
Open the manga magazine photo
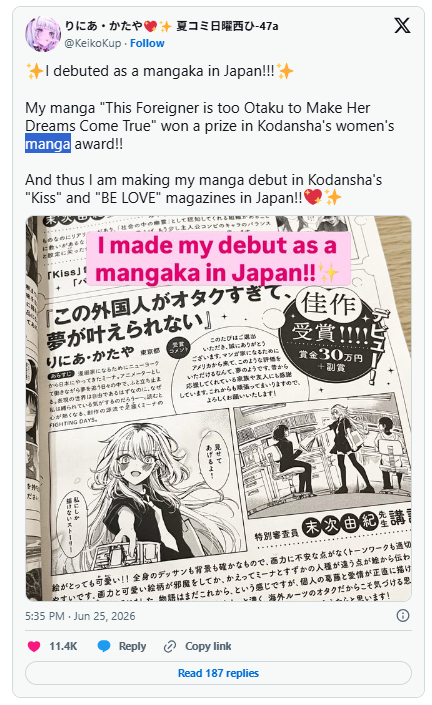click(x=218, y=408)
